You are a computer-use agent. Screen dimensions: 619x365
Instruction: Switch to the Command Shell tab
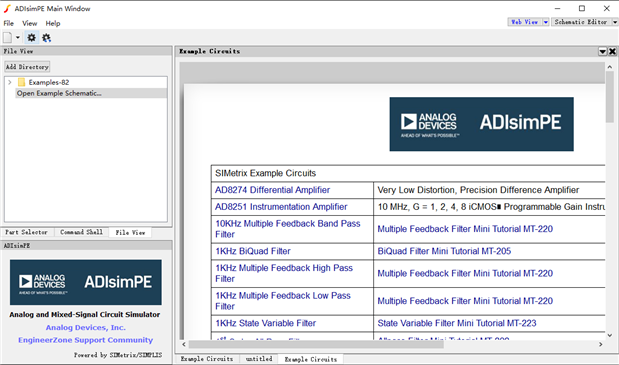(81, 232)
